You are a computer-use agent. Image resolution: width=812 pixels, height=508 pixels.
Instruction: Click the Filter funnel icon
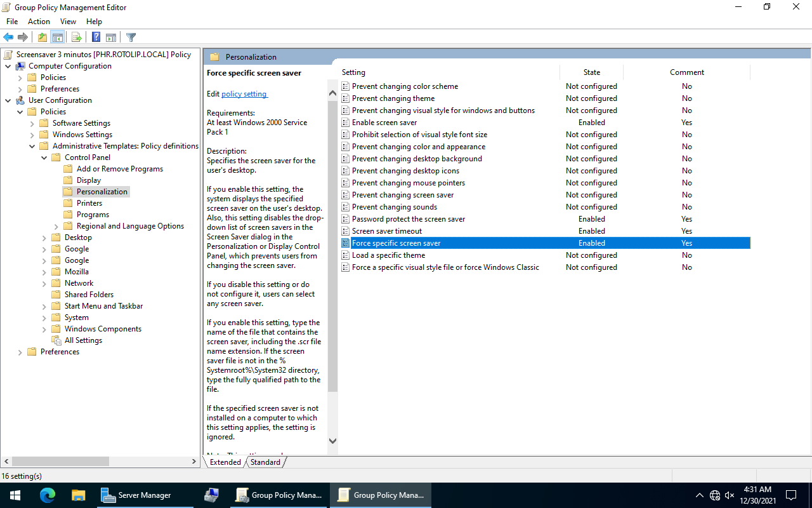pos(131,37)
